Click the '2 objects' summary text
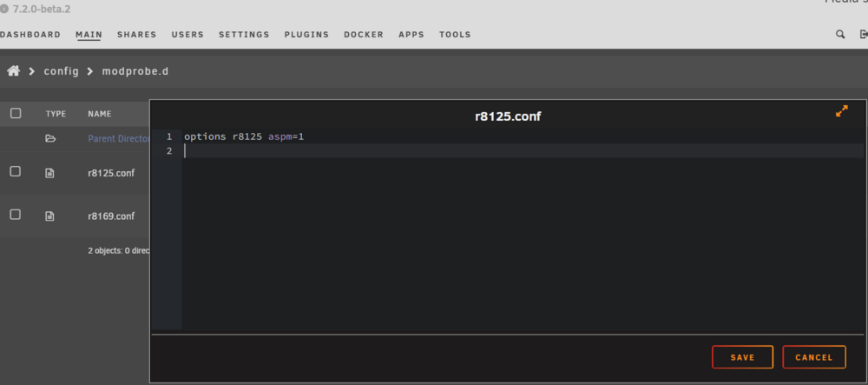 (118, 250)
